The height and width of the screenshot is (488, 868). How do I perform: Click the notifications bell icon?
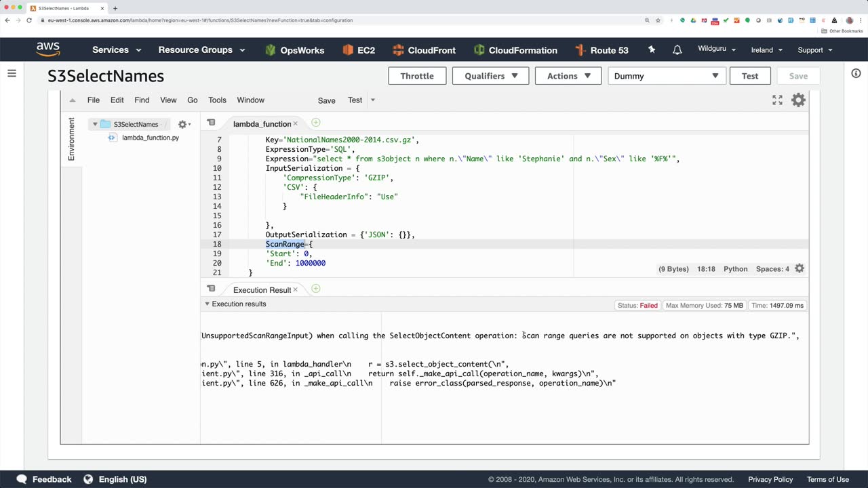[x=677, y=50]
